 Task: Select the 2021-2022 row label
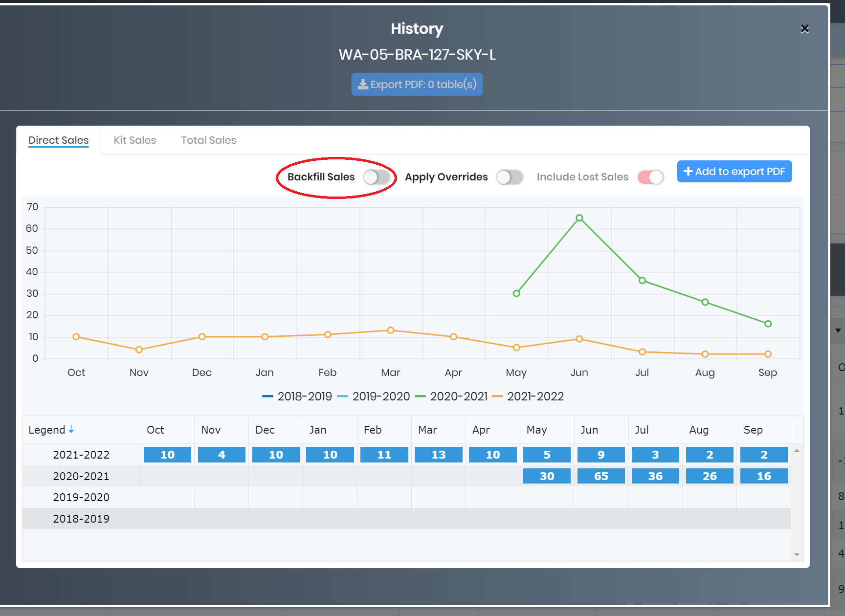point(81,455)
